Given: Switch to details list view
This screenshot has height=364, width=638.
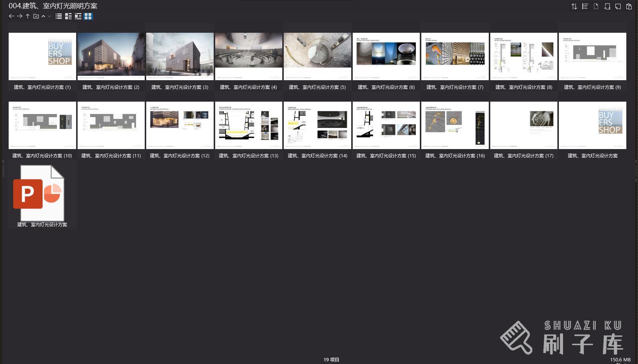Looking at the screenshot, I should pos(68,16).
